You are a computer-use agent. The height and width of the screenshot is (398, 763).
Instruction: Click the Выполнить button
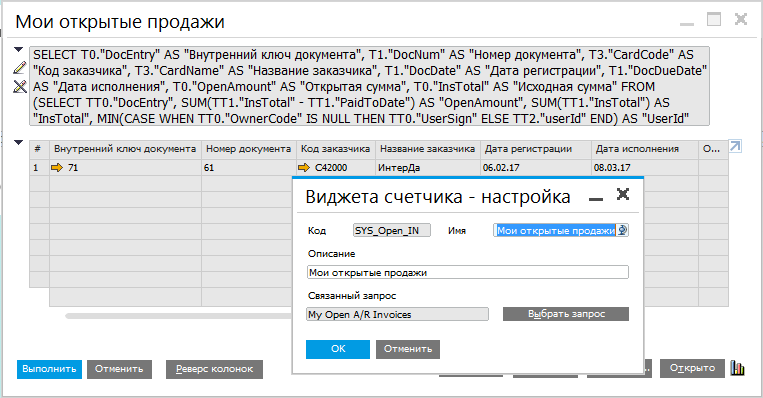click(x=49, y=369)
